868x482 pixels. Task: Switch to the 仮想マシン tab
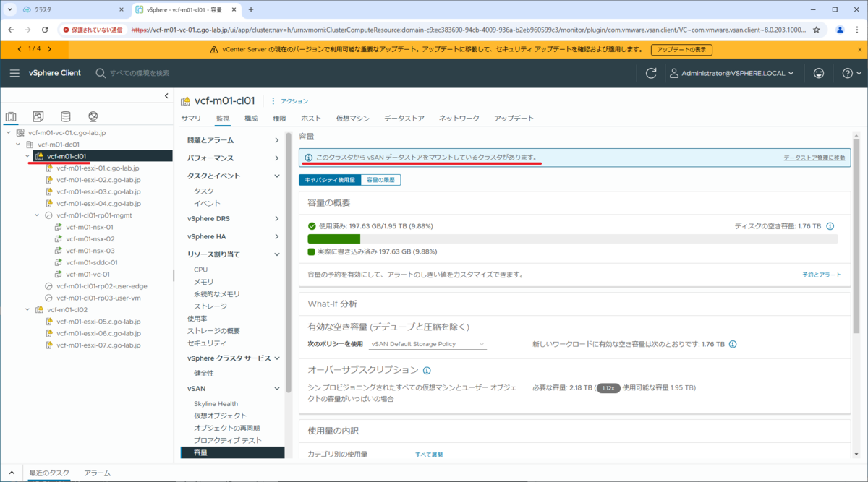point(353,119)
